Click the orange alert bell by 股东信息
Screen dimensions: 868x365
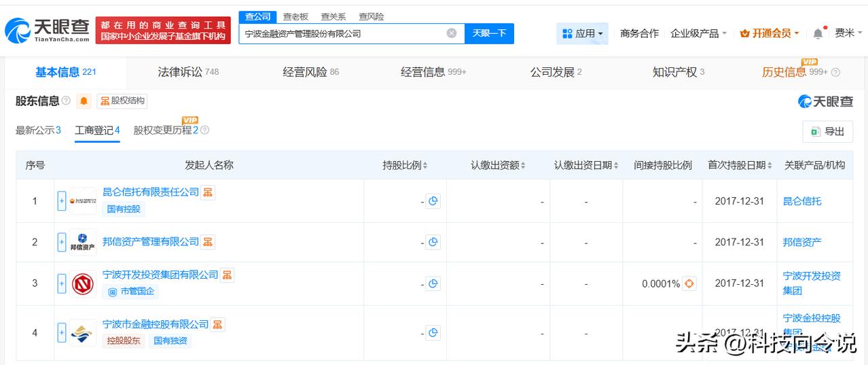(x=84, y=101)
